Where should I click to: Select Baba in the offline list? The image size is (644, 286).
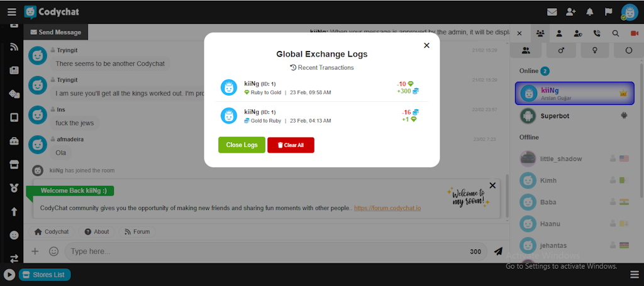[x=575, y=202]
